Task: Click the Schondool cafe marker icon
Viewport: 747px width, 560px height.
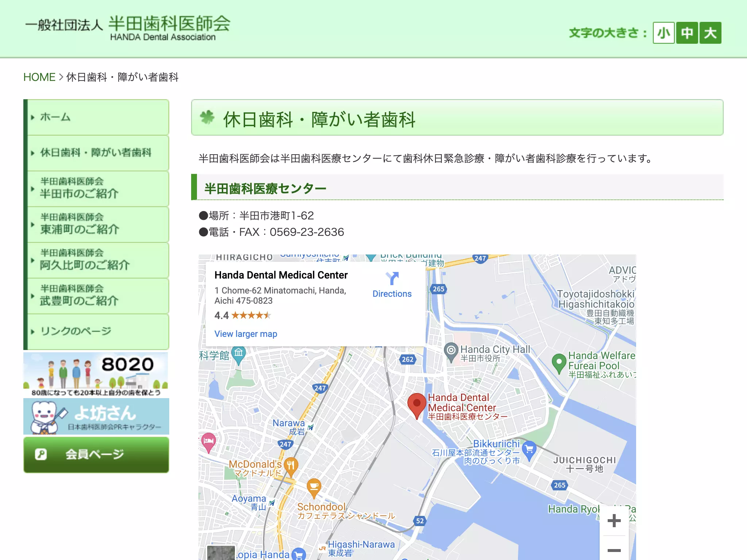Action: coord(314,488)
